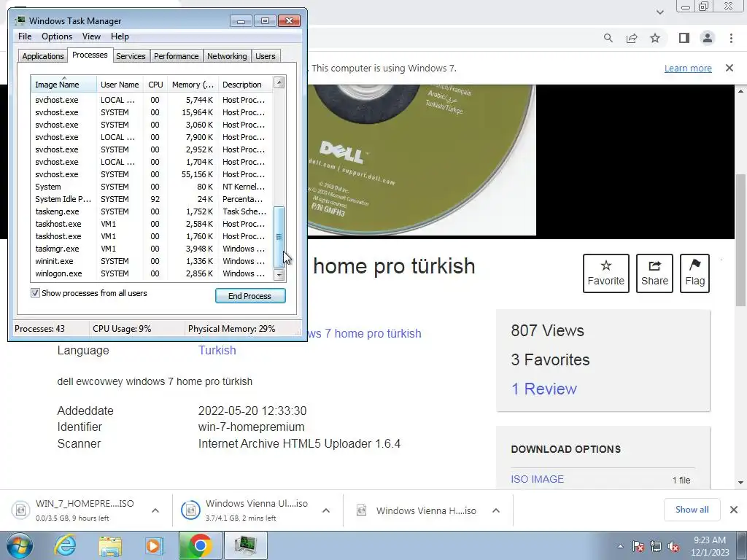
Task: Switch to the Networking tab
Action: (x=228, y=56)
